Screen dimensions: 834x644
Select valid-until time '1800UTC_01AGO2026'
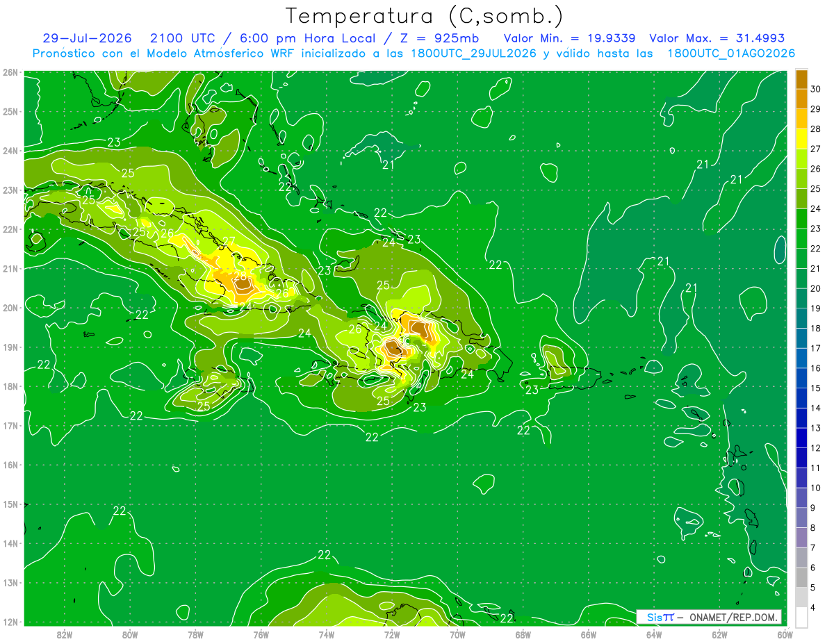pos(731,53)
